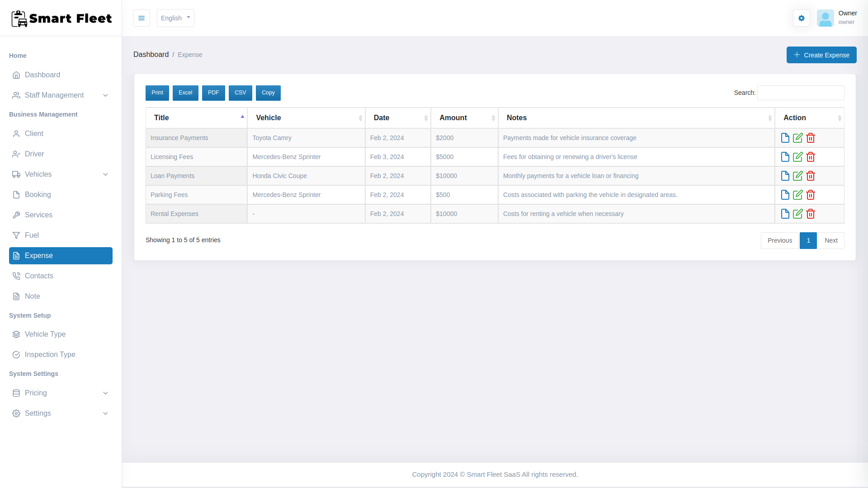Image resolution: width=868 pixels, height=488 pixels.
Task: Click the edit pencil for Licensing Fees
Action: point(797,157)
